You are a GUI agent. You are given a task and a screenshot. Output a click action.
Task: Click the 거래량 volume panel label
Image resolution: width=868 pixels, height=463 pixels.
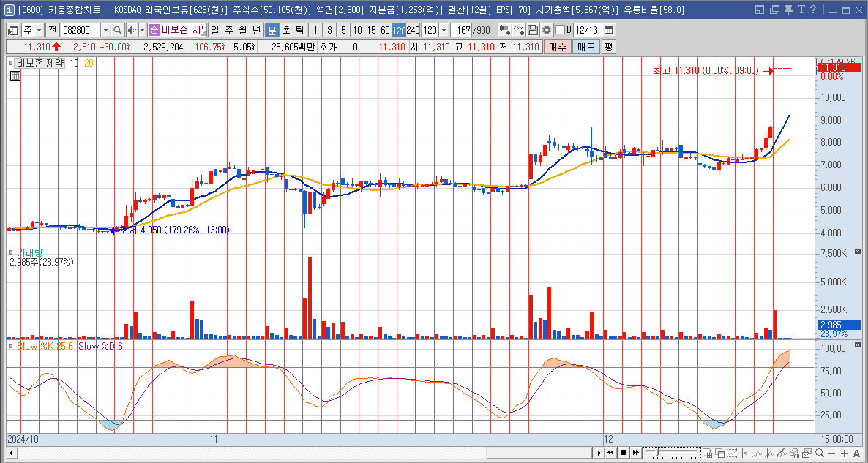(30, 252)
